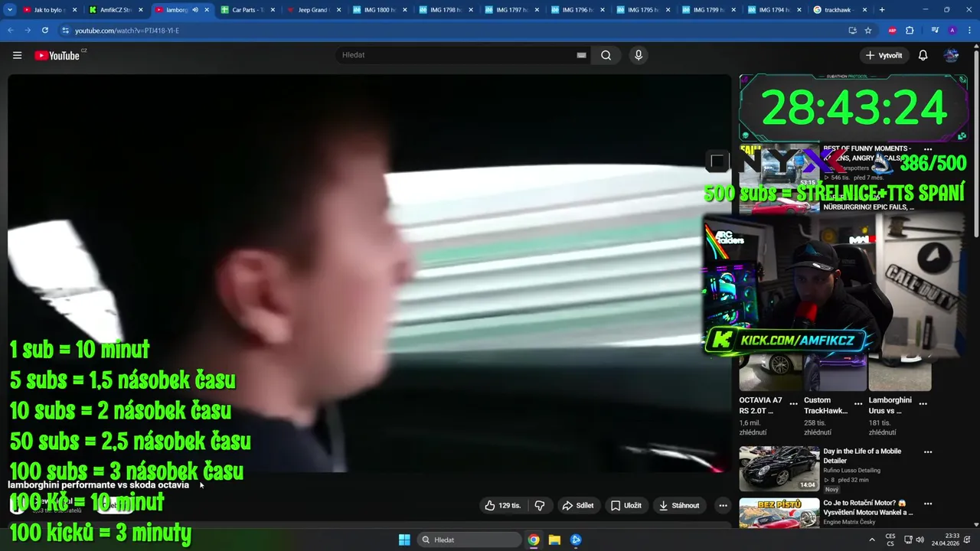Go back in Chrome history

pos(11,31)
